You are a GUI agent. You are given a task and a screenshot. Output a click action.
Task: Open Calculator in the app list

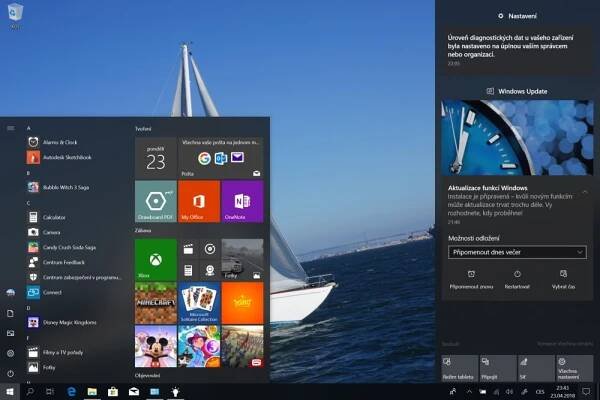pyautogui.click(x=54, y=217)
